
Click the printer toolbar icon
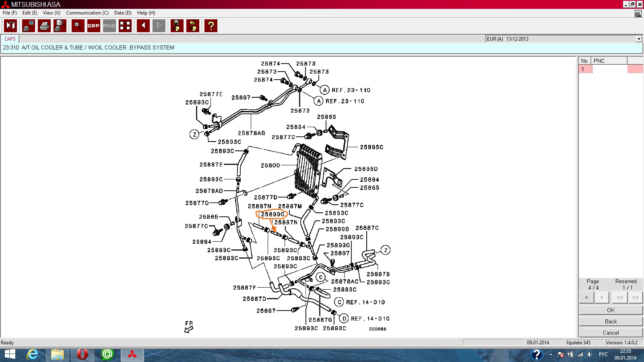pos(44,26)
